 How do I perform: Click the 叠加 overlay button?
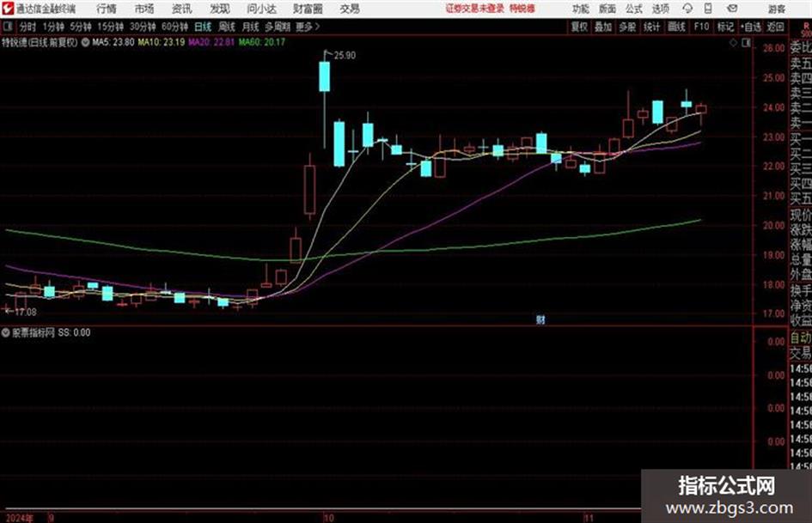click(603, 27)
